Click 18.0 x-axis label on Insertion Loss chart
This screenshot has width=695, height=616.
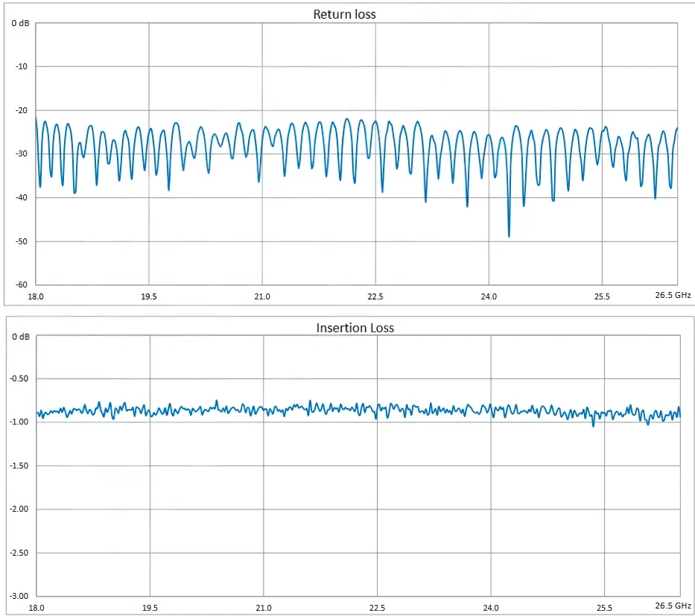point(37,607)
